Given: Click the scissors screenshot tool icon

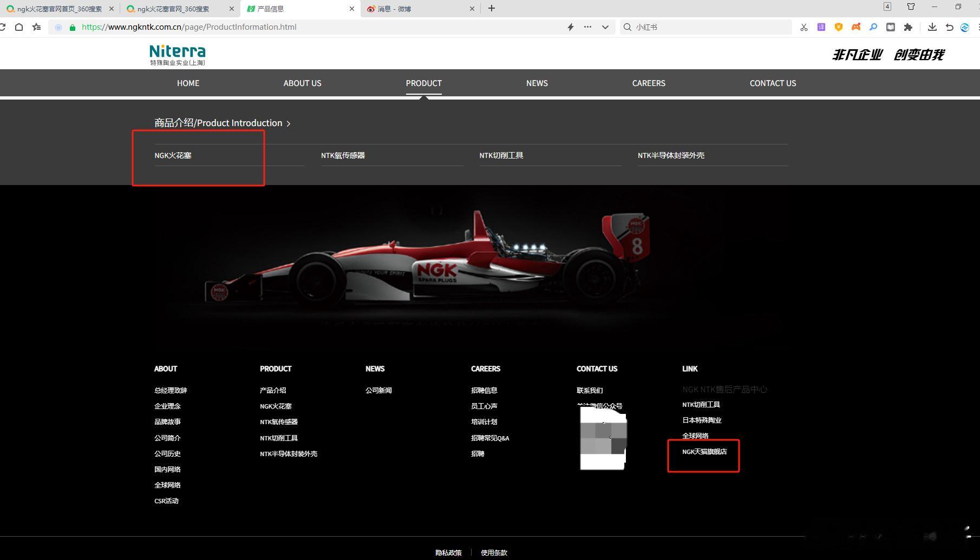Looking at the screenshot, I should click(804, 27).
